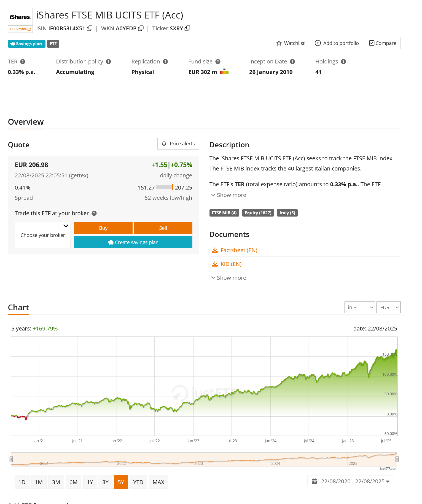
Task: Open Holdings help icon
Action: coord(343,62)
